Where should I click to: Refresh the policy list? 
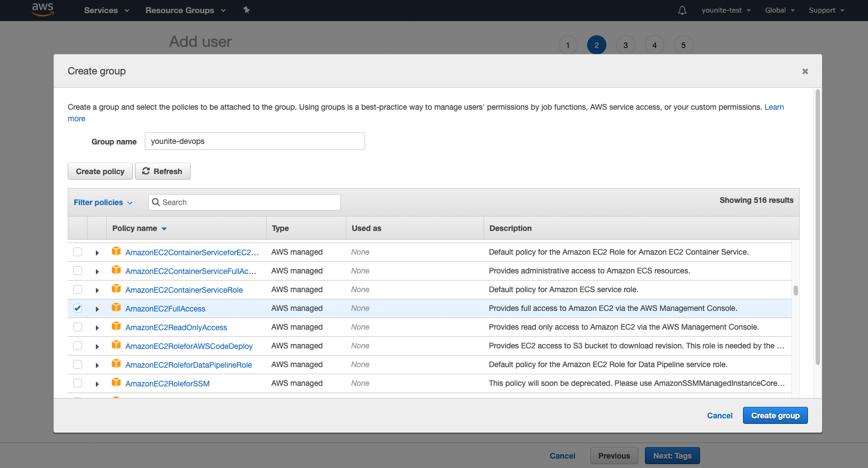162,171
